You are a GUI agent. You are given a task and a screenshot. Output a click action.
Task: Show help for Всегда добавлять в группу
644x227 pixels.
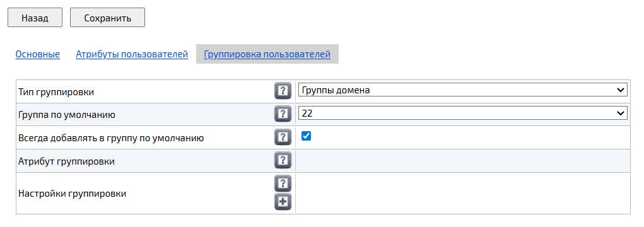pos(283,137)
